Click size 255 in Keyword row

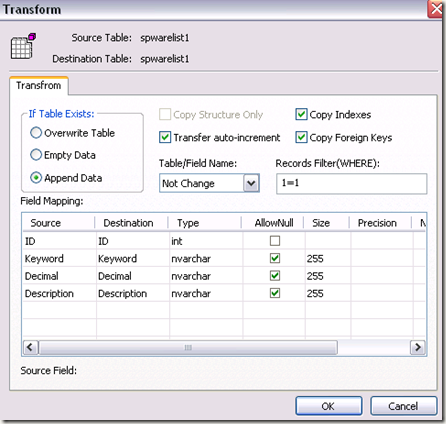[328, 258]
